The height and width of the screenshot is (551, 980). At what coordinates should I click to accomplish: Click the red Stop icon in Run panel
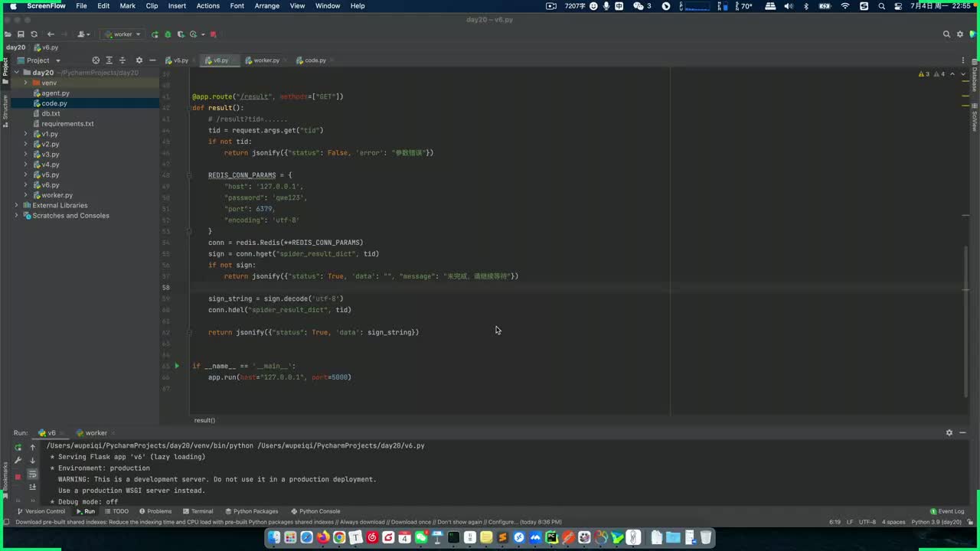coord(18,477)
